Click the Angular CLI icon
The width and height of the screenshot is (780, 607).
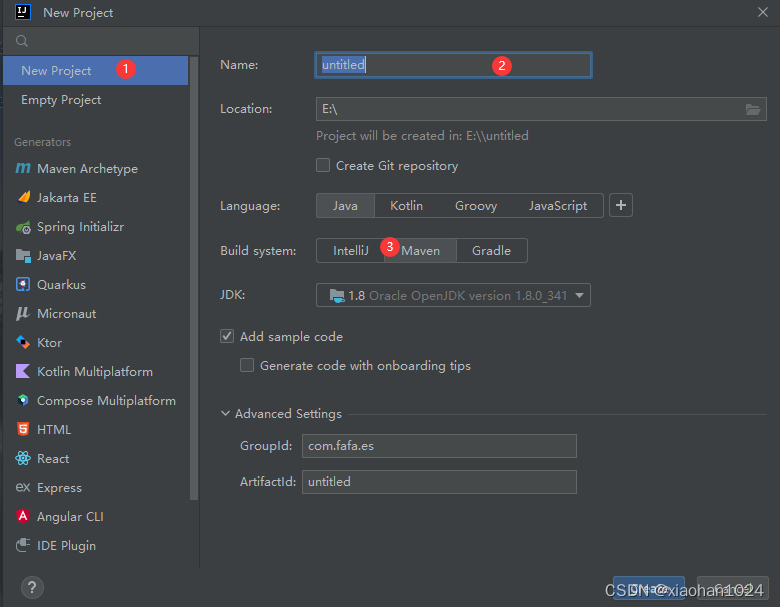[x=23, y=516]
